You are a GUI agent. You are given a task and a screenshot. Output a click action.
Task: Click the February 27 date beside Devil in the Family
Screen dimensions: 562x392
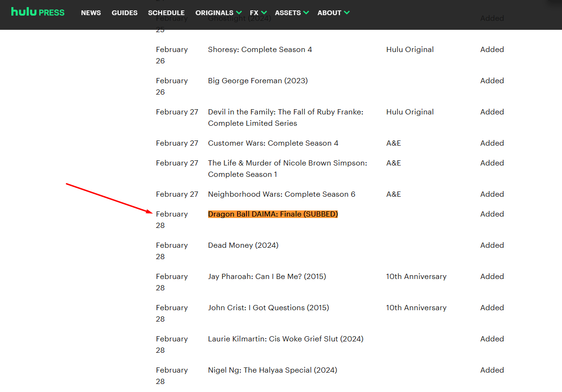(x=177, y=112)
